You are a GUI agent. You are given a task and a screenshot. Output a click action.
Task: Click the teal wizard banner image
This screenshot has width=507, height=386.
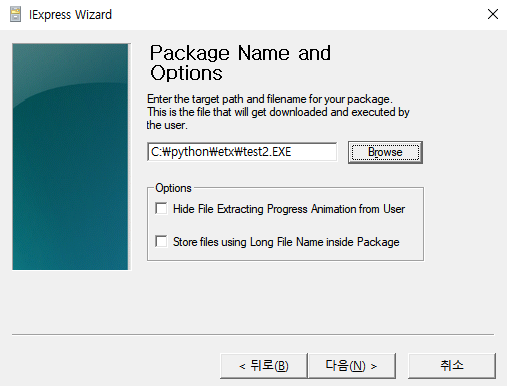pos(70,157)
